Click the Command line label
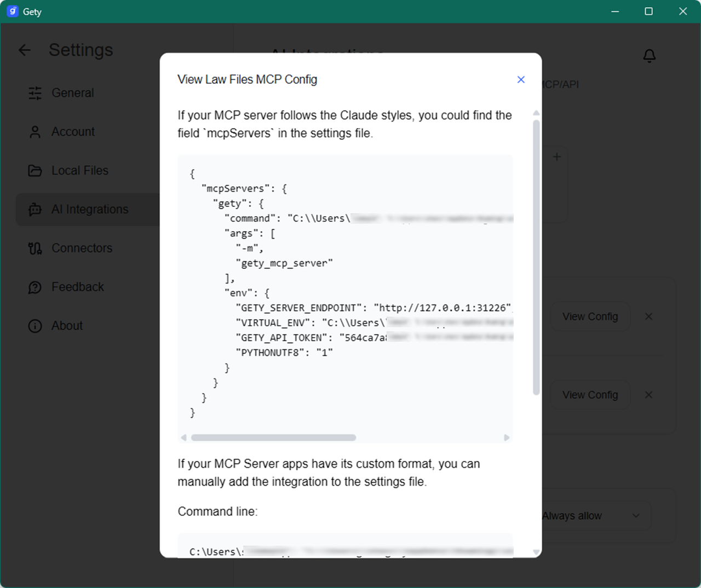Image resolution: width=701 pixels, height=588 pixels. [217, 511]
